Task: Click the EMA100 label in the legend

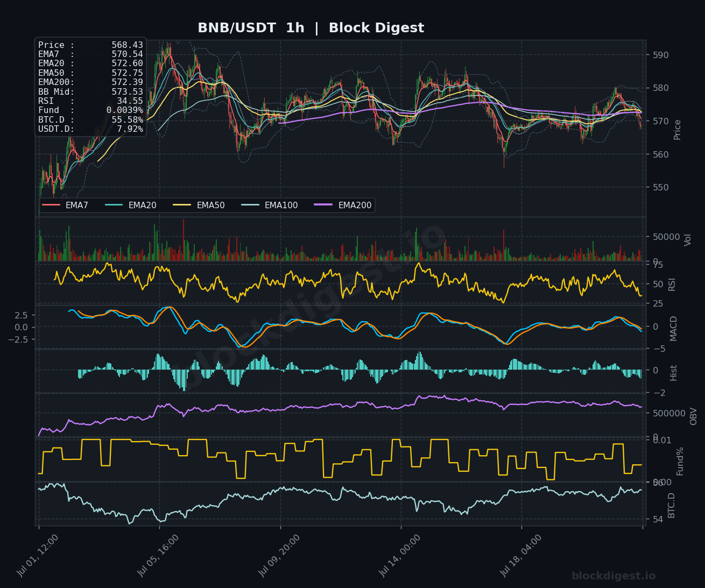Action: click(281, 206)
